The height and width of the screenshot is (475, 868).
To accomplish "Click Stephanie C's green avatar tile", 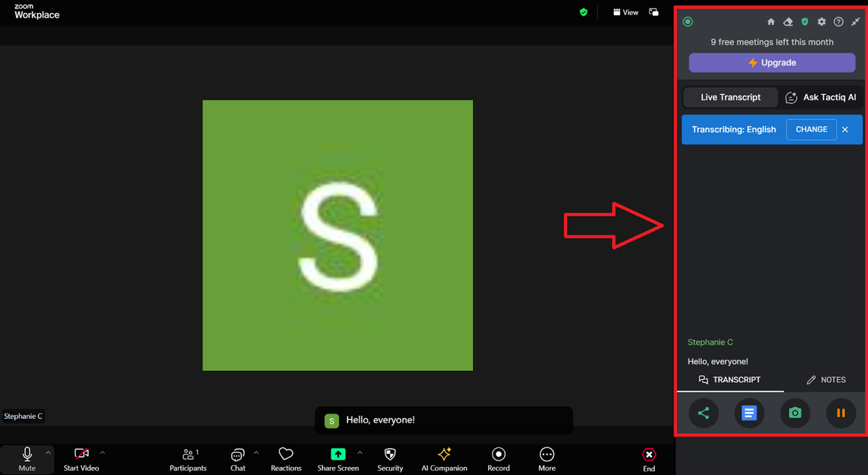I will click(x=338, y=235).
